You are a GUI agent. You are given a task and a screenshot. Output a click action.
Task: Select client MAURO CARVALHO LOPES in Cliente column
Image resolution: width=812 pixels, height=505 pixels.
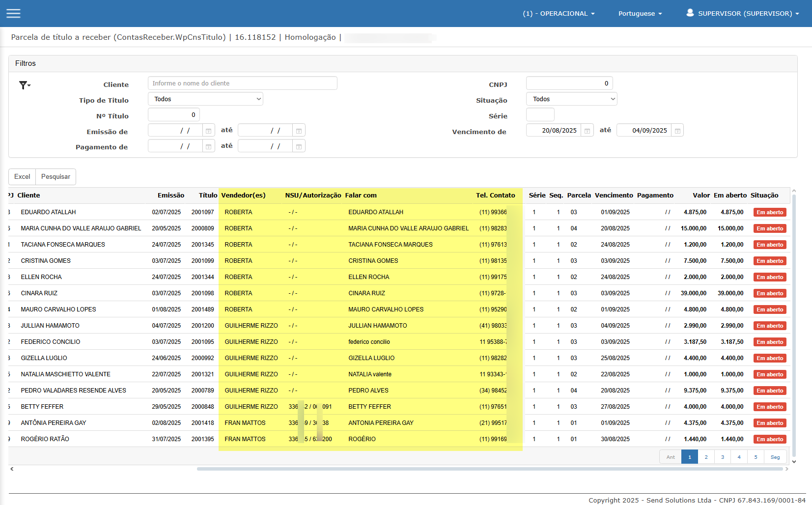pyautogui.click(x=58, y=309)
